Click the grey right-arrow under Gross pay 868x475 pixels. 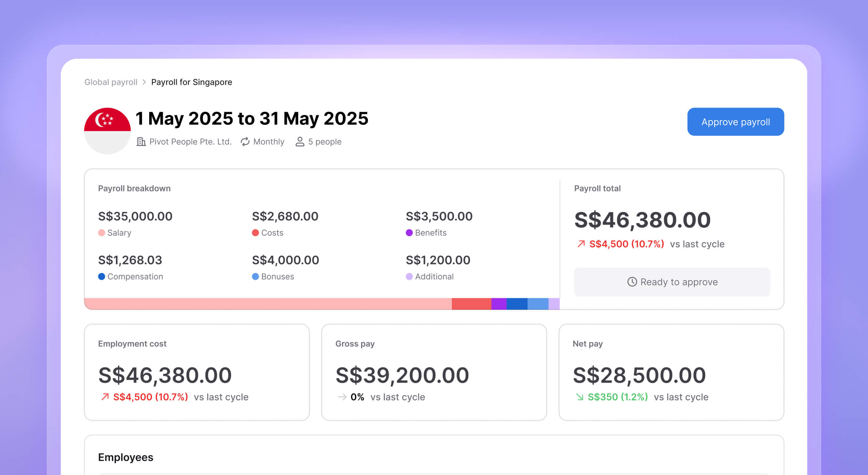342,397
